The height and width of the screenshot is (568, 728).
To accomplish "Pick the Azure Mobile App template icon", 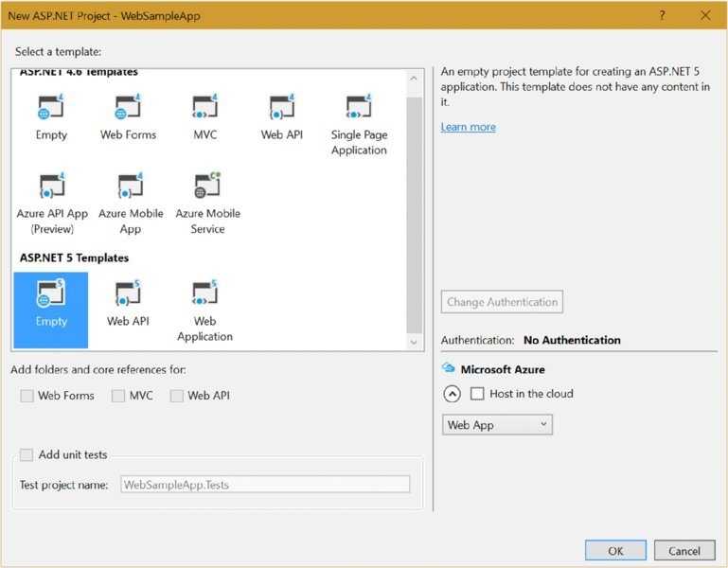I will tap(131, 186).
